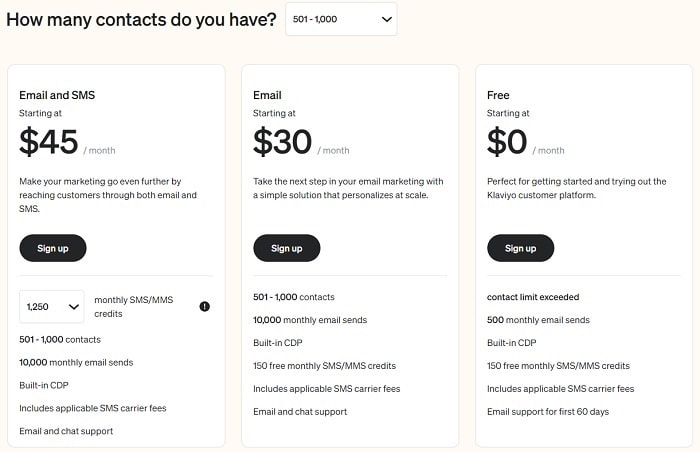
Task: Select "500 monthly email sends" in Free plan
Action: tap(538, 320)
